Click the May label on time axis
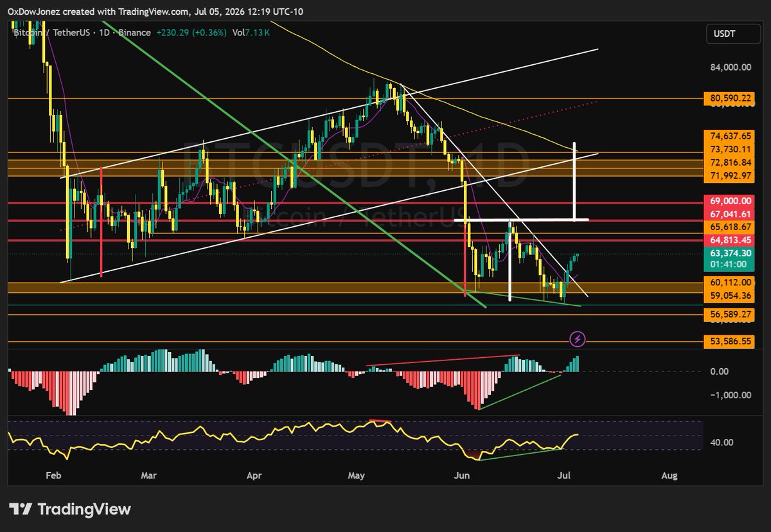This screenshot has width=771, height=532. click(357, 475)
